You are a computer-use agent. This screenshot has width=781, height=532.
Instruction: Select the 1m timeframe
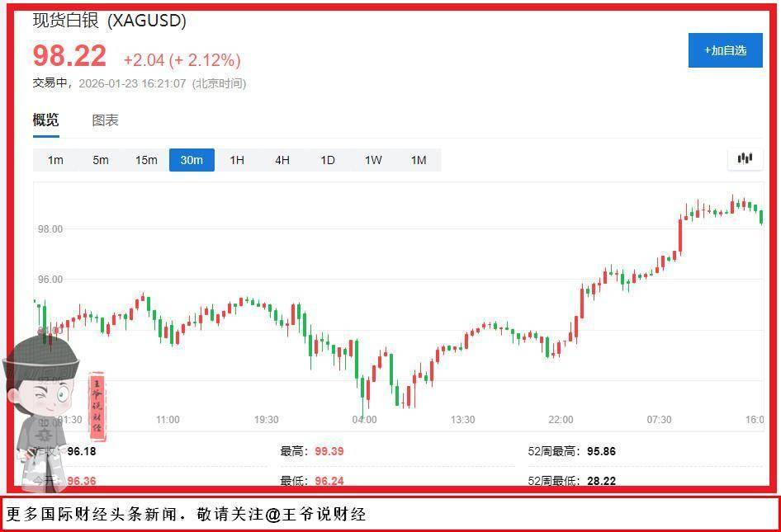pyautogui.click(x=55, y=160)
